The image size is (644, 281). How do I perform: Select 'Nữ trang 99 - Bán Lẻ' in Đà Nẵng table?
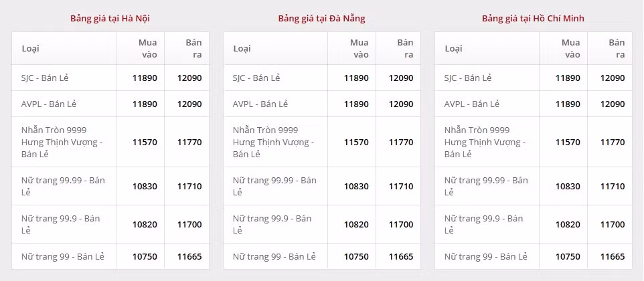point(274,257)
